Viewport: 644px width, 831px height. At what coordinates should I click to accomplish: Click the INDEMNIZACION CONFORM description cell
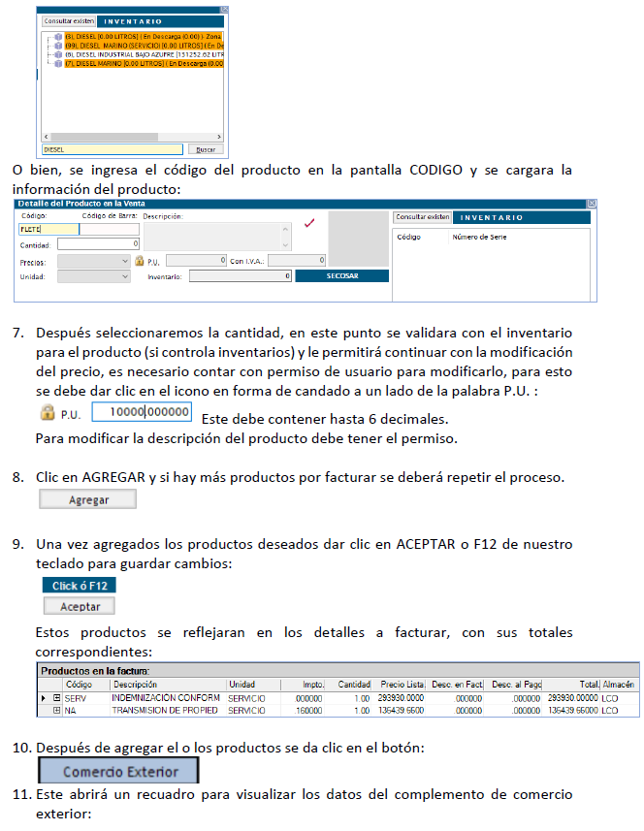pos(168,698)
